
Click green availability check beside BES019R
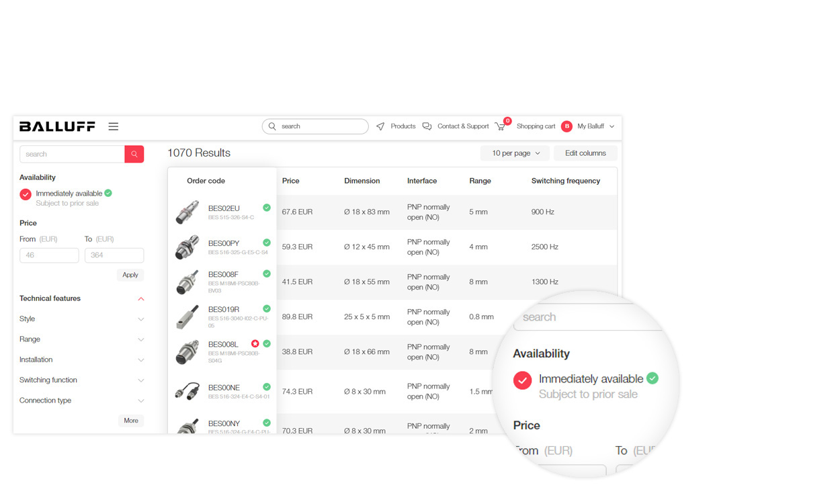coord(267,308)
